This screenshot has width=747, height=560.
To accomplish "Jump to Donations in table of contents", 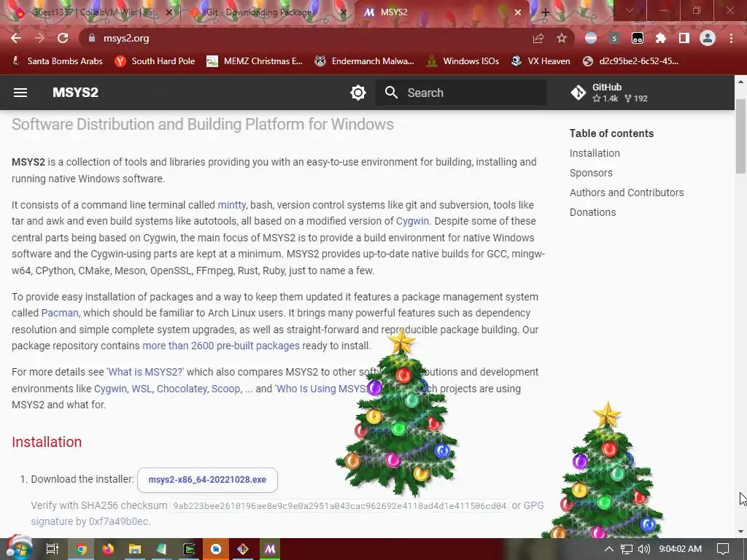I will [592, 212].
